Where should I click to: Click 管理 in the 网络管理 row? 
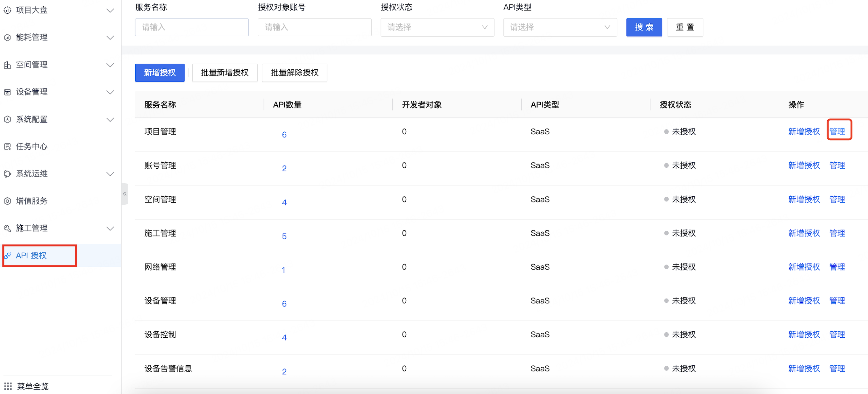tap(837, 267)
